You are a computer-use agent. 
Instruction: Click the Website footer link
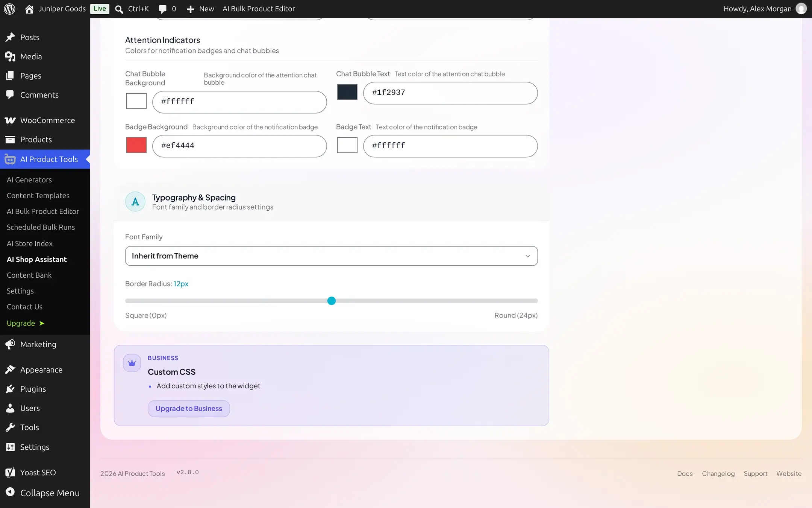coord(789,473)
